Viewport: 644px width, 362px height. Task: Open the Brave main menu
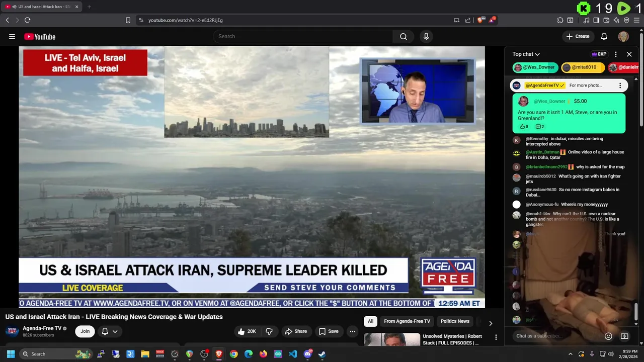coord(636,20)
